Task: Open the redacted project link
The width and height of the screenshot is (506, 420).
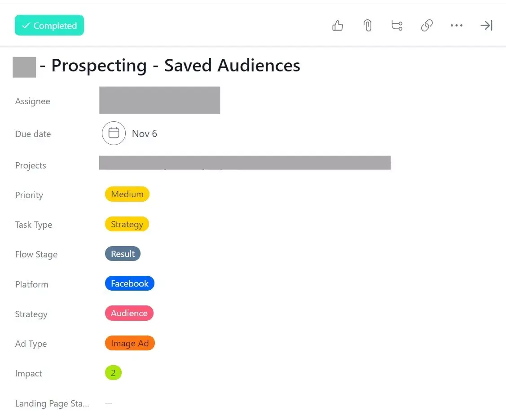Action: pos(245,163)
